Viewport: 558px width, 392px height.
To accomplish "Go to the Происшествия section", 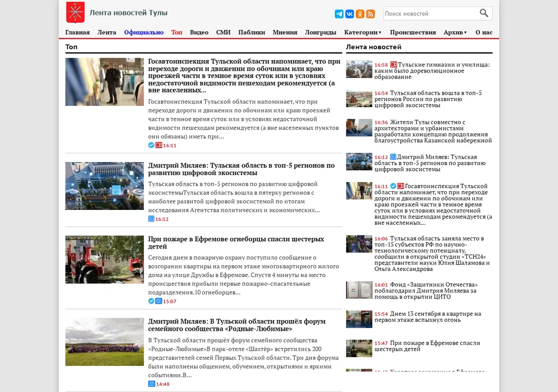I will (x=413, y=32).
